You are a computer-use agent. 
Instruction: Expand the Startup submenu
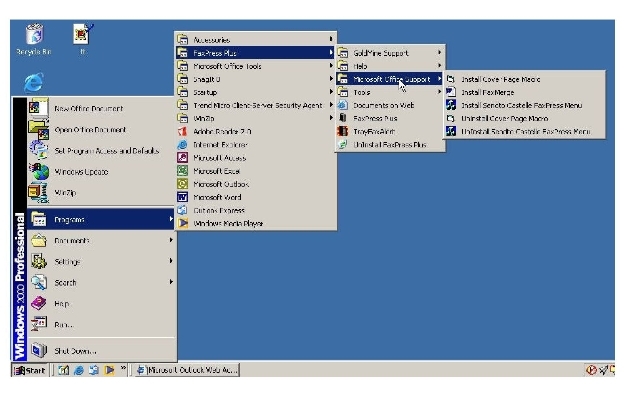256,92
